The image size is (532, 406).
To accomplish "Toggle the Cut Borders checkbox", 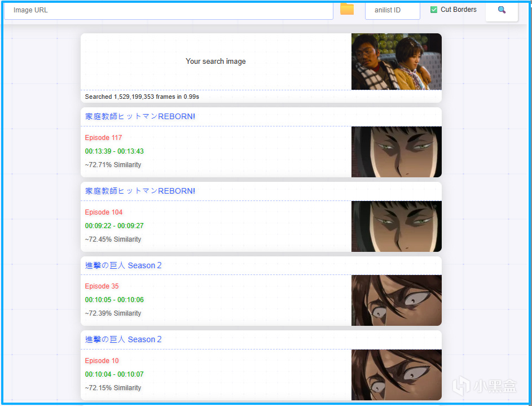I will [434, 10].
